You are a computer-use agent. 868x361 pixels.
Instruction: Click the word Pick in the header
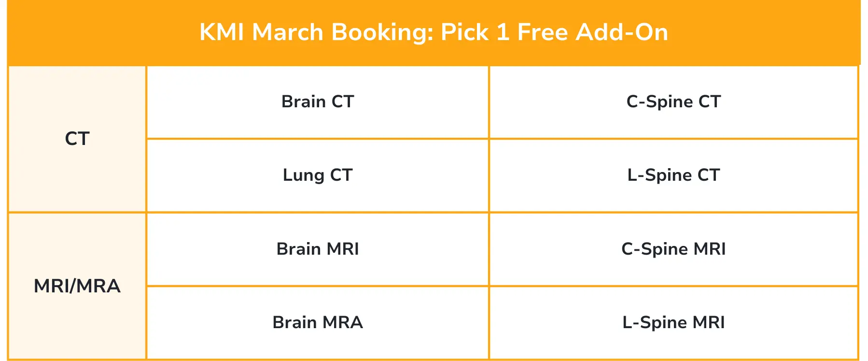(464, 32)
